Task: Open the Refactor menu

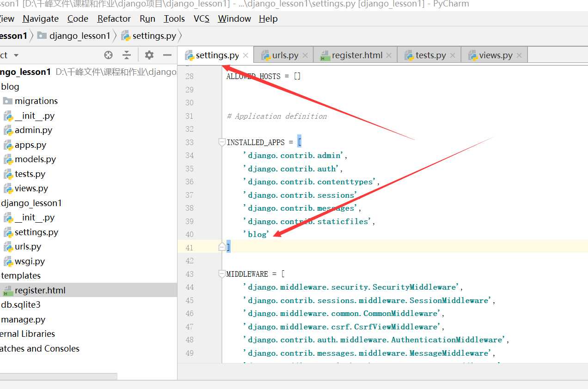Action: (114, 18)
